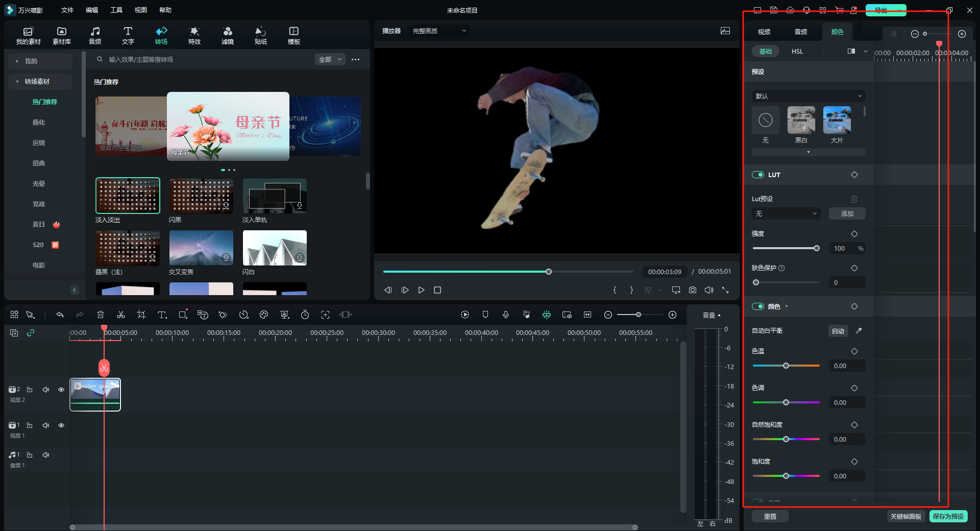This screenshot has width=980, height=531.
Task: Open the 默认 preset dropdown
Action: tap(808, 96)
